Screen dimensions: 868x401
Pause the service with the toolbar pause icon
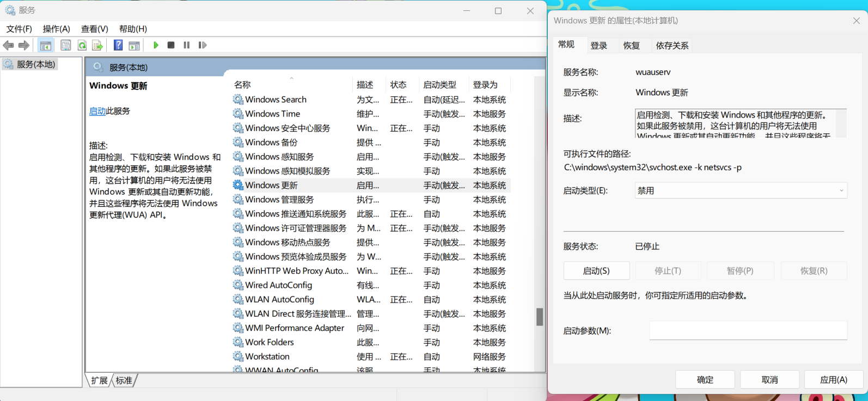[x=187, y=45]
